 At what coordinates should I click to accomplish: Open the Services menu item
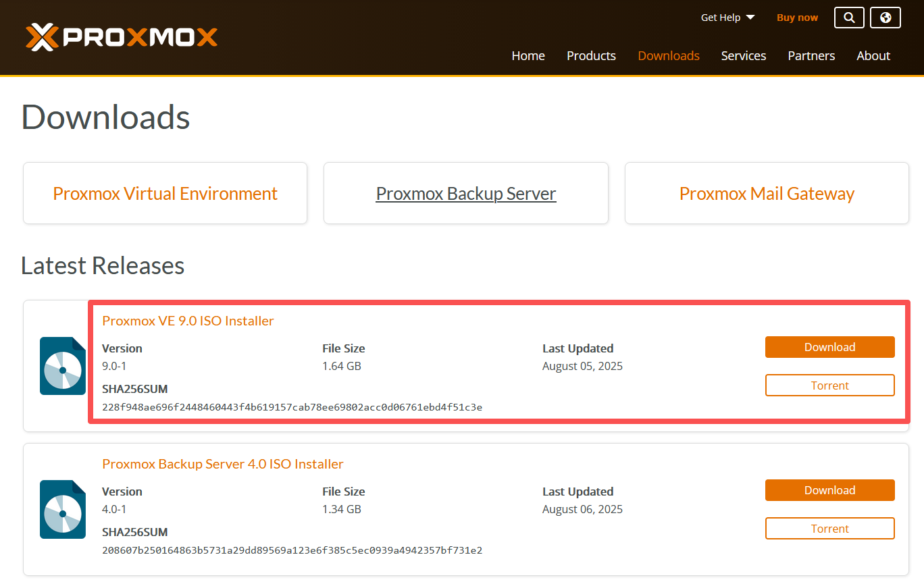743,56
